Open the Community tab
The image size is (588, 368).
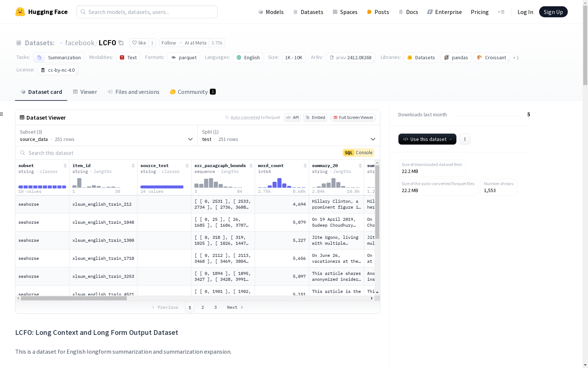pos(193,92)
